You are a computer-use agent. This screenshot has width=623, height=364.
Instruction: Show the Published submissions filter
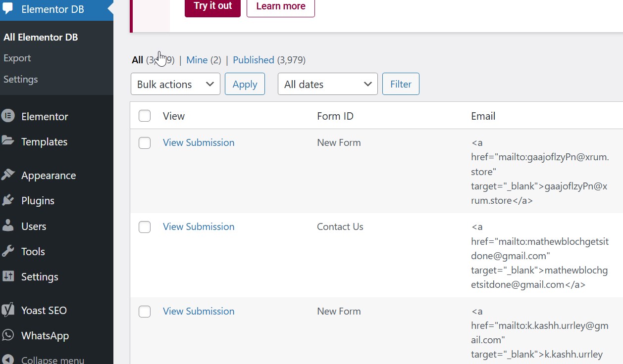coord(253,60)
